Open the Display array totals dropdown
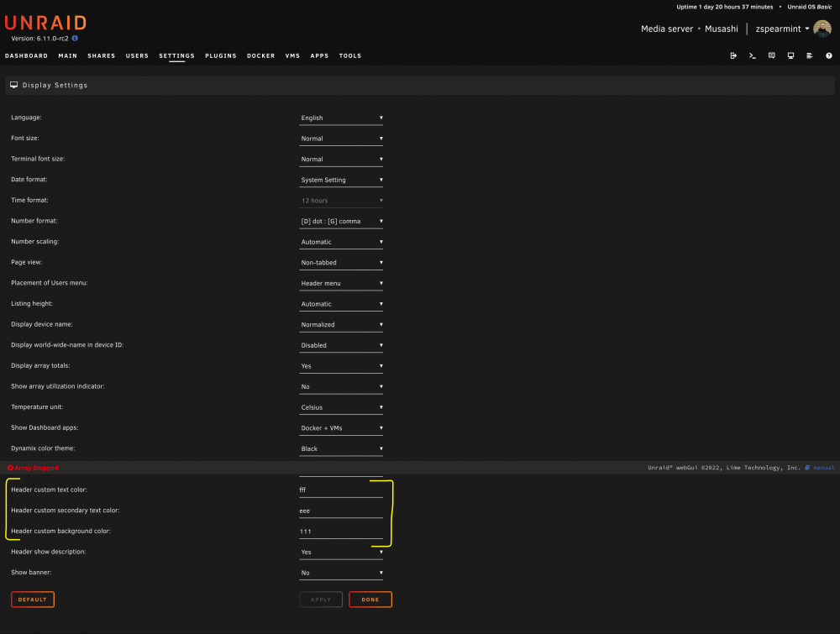Image resolution: width=840 pixels, height=634 pixels. click(341, 366)
